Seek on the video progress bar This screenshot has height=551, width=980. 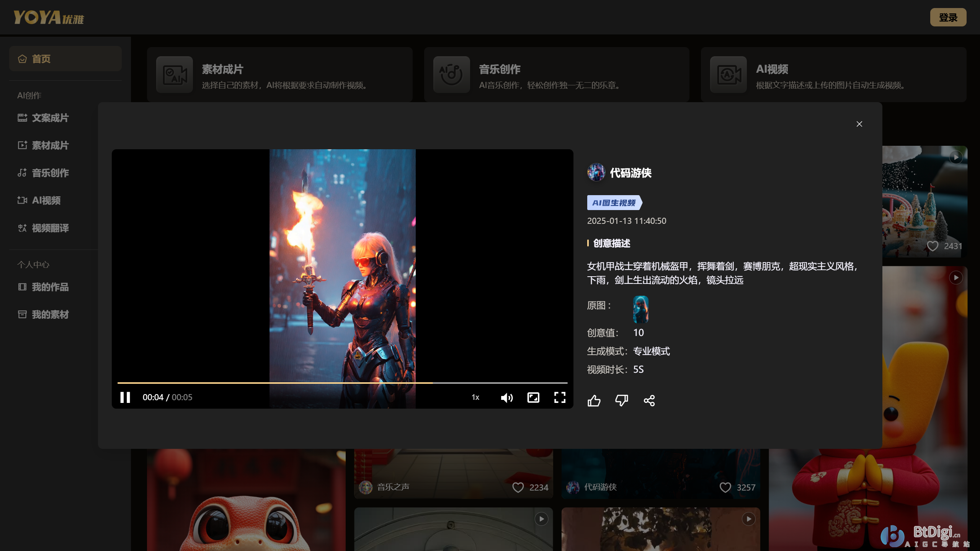click(342, 383)
